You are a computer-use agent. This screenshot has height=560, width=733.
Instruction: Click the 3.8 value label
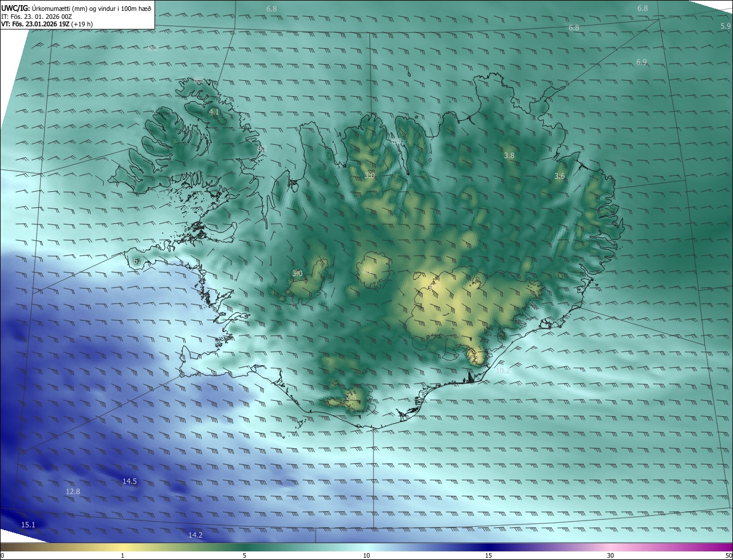(x=509, y=155)
